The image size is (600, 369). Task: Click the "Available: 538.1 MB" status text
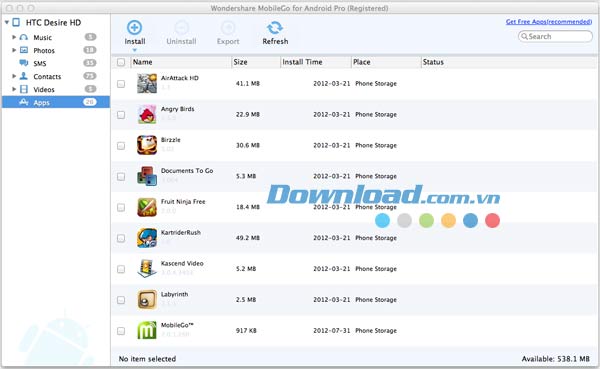tap(556, 359)
